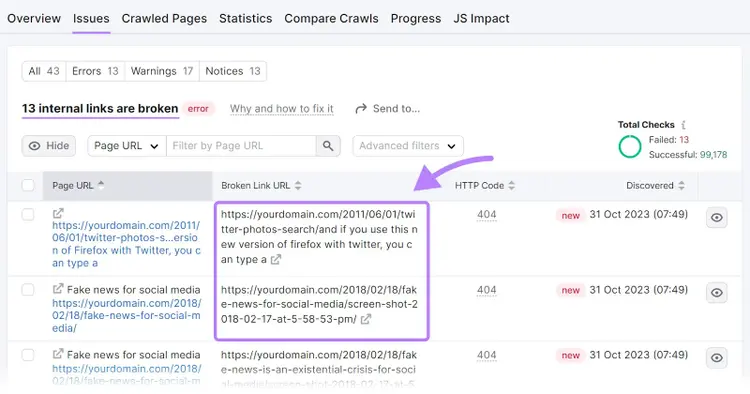The image size is (750, 394).
Task: Sort by the Page URL column
Action: [x=78, y=186]
